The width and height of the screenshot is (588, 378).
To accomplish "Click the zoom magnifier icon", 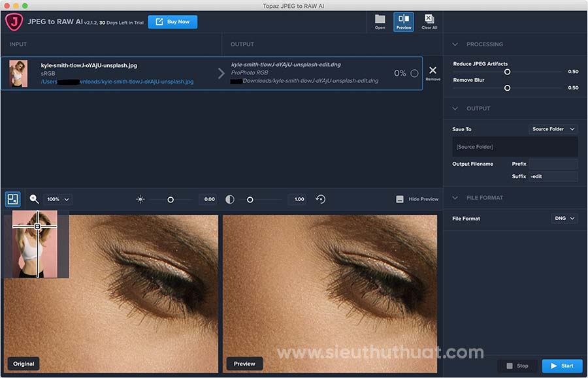I will (x=34, y=199).
